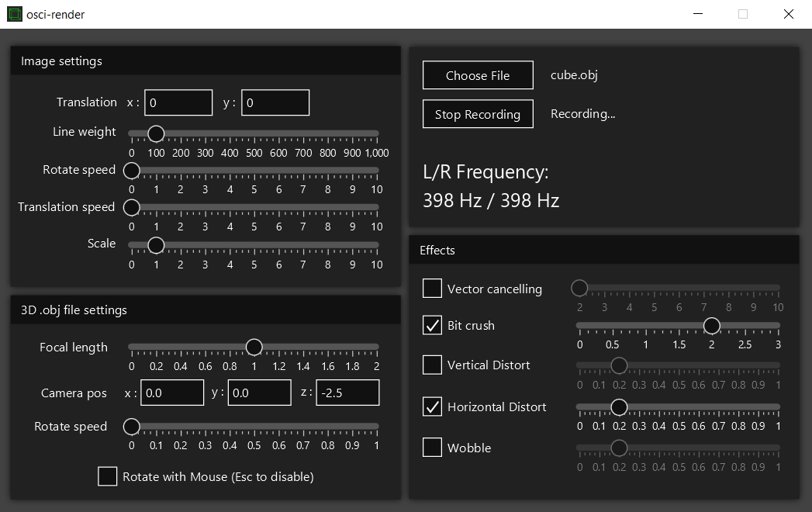Click the Focal length slider knob
This screenshot has width=812, height=512.
click(x=254, y=347)
